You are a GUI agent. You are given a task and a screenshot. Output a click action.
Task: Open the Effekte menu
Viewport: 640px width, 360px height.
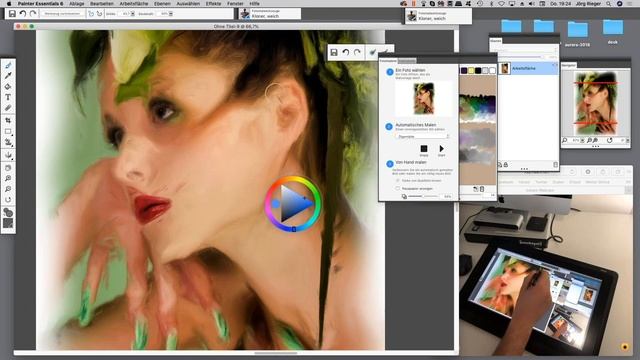pyautogui.click(x=213, y=3)
